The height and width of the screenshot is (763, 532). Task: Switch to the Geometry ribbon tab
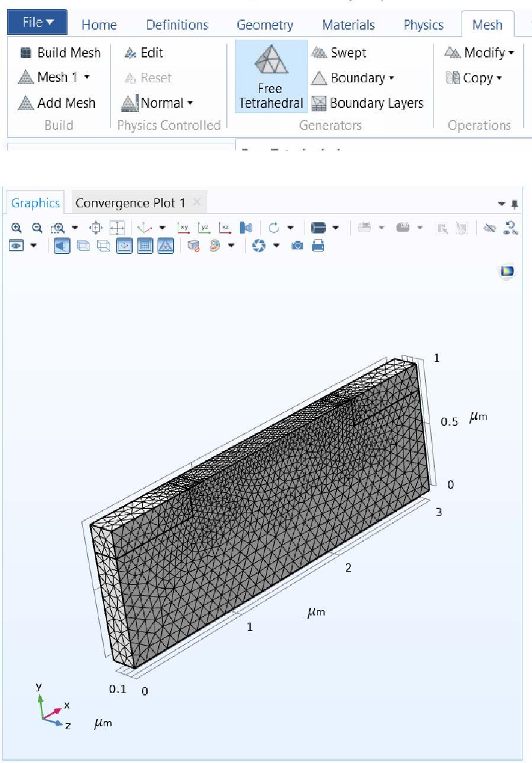(x=265, y=25)
